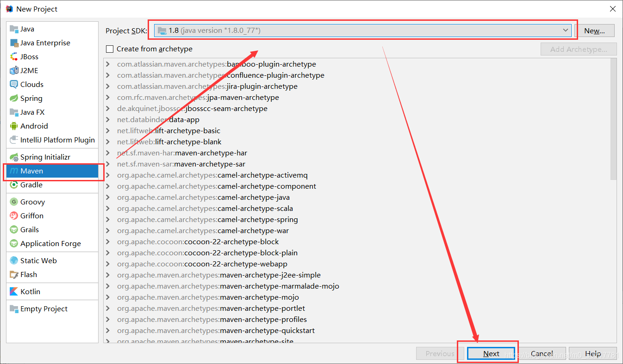623x364 pixels.
Task: Expand the maven-archetype-quickstart row
Action: coord(108,331)
